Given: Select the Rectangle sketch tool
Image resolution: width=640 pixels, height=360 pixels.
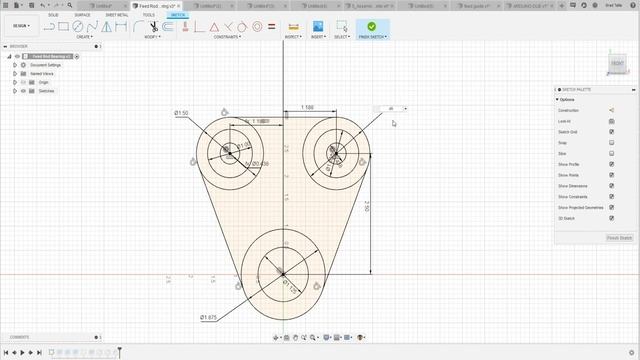Looking at the screenshot, I should (x=63, y=27).
